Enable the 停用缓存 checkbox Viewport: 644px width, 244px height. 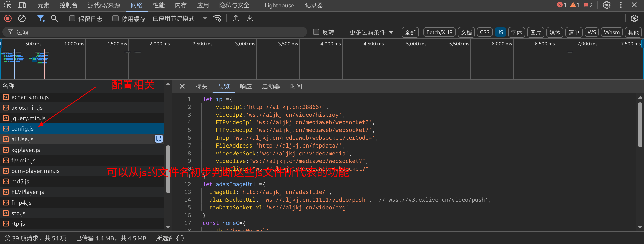[116, 19]
